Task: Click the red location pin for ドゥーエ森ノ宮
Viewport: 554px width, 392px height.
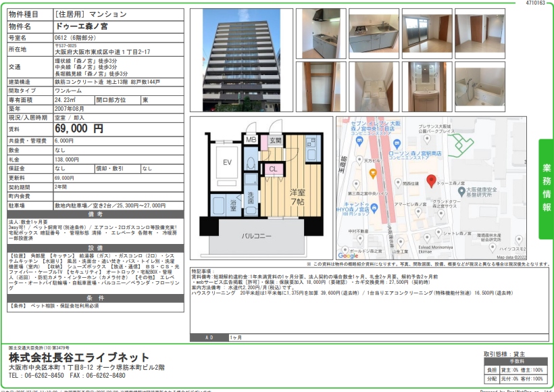Action: pyautogui.click(x=431, y=181)
